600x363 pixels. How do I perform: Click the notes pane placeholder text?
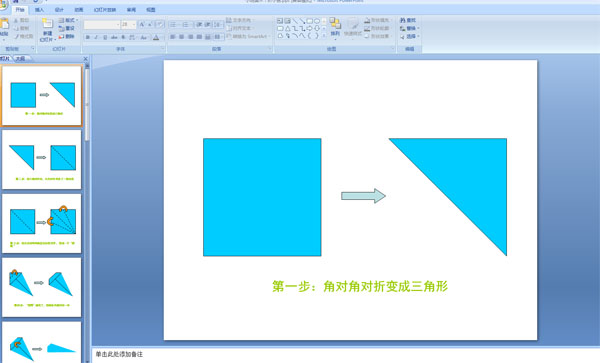click(119, 354)
